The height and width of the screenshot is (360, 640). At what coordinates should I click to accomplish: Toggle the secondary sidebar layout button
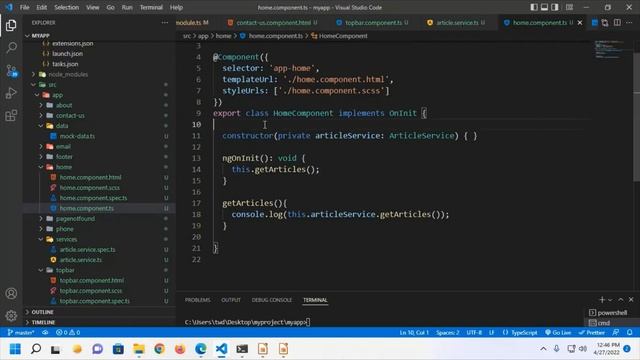[x=555, y=7]
